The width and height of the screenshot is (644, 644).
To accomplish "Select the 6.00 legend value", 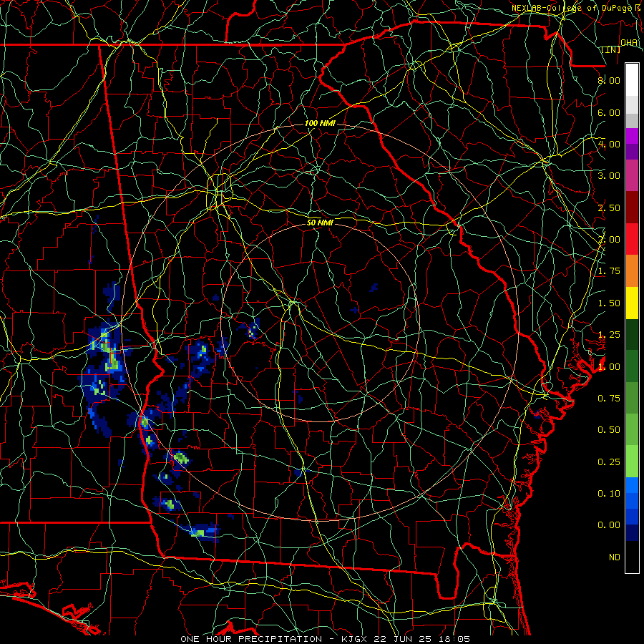I will pos(609,112).
